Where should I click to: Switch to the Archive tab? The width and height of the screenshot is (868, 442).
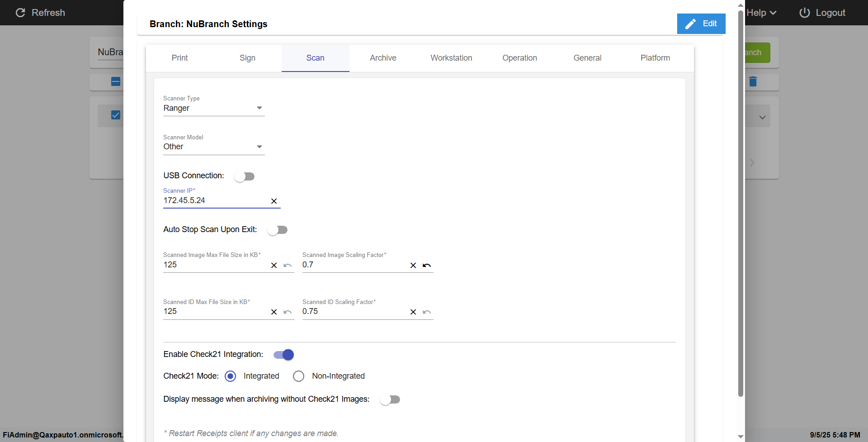pos(383,58)
